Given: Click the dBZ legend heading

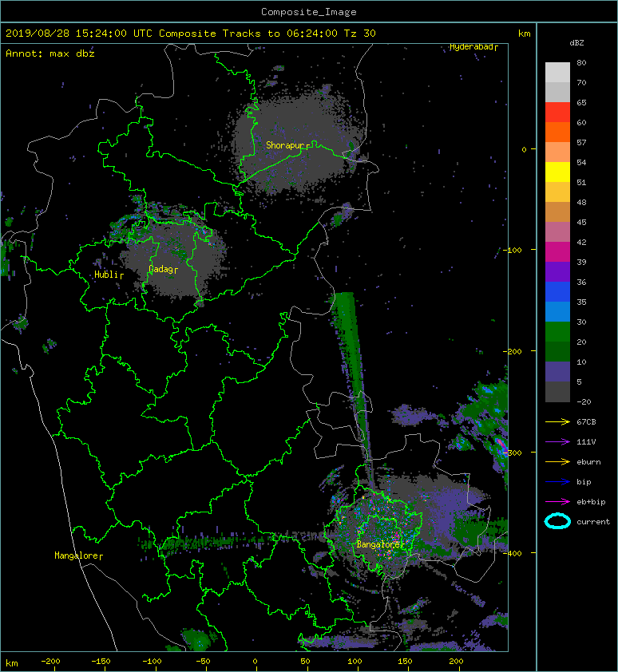Looking at the screenshot, I should pyautogui.click(x=576, y=43).
